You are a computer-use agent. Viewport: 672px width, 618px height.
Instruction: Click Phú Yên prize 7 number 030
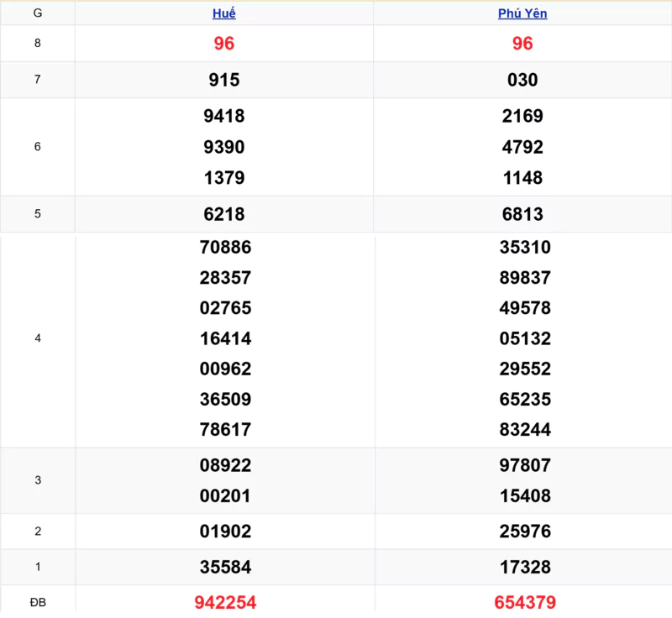[x=522, y=80]
